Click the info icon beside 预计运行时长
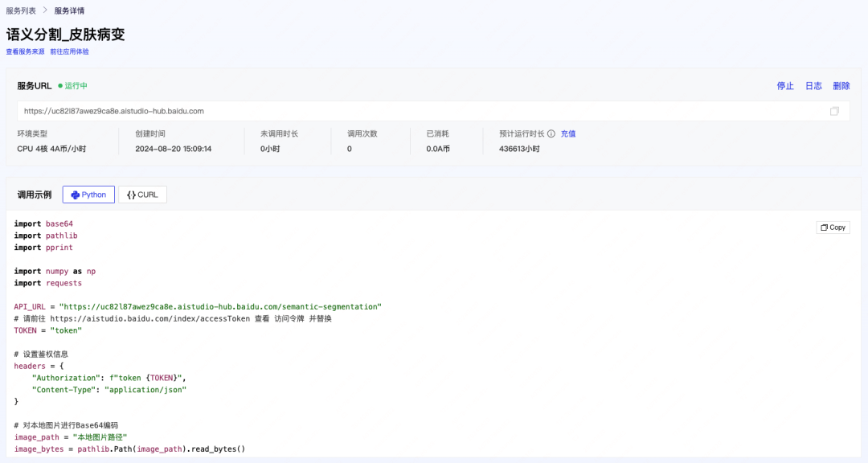 point(551,133)
